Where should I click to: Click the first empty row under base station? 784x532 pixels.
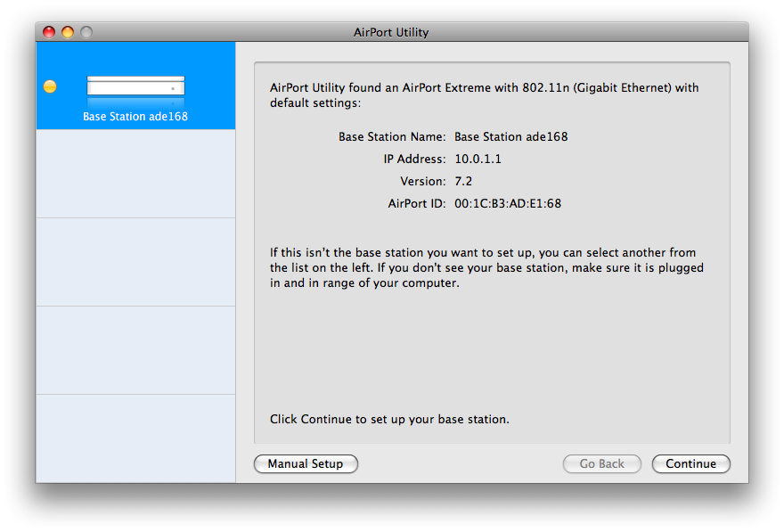(x=135, y=174)
